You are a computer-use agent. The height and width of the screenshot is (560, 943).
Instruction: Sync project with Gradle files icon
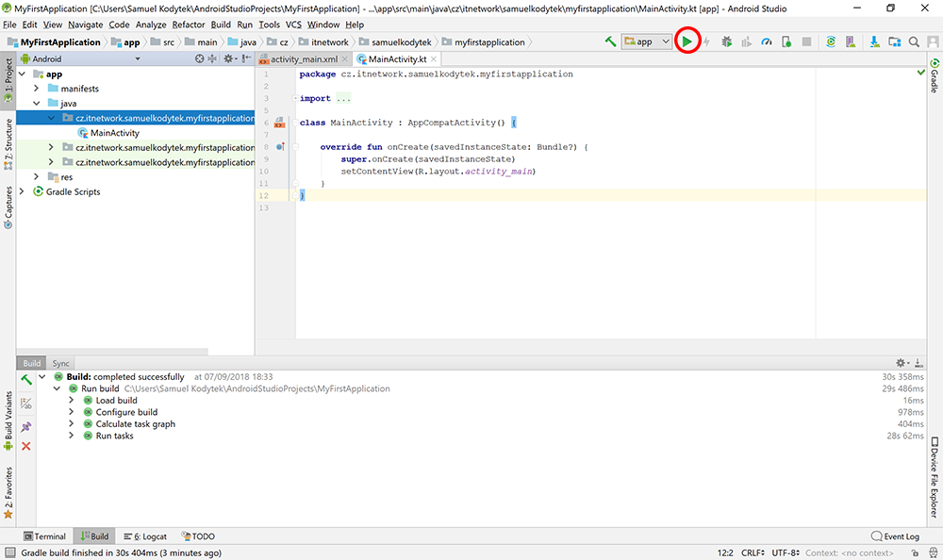(831, 41)
